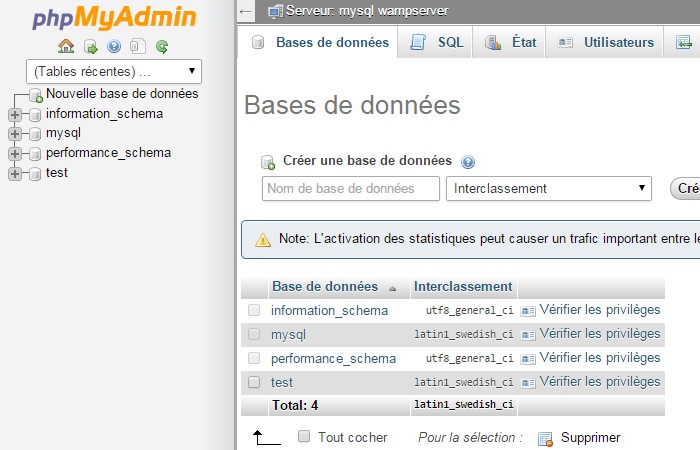Click mysql database cylinder icon in tree
Viewport: 700px width, 450px height.
point(35,134)
